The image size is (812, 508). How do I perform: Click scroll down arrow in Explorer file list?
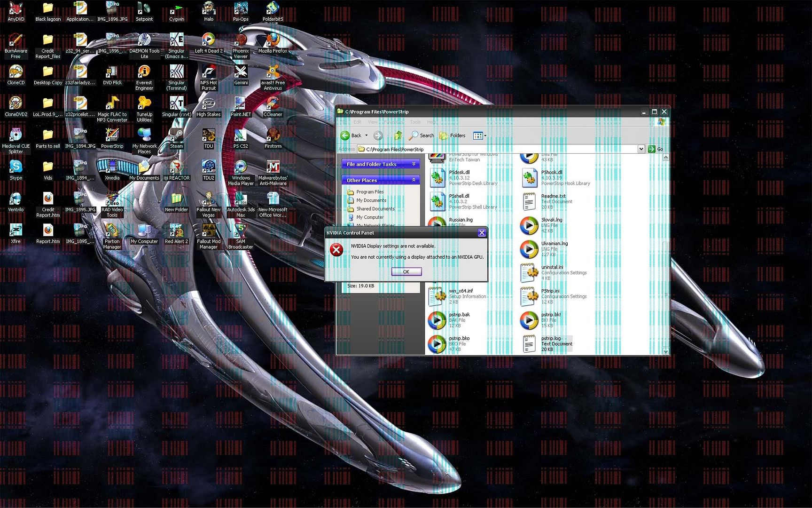coord(666,351)
